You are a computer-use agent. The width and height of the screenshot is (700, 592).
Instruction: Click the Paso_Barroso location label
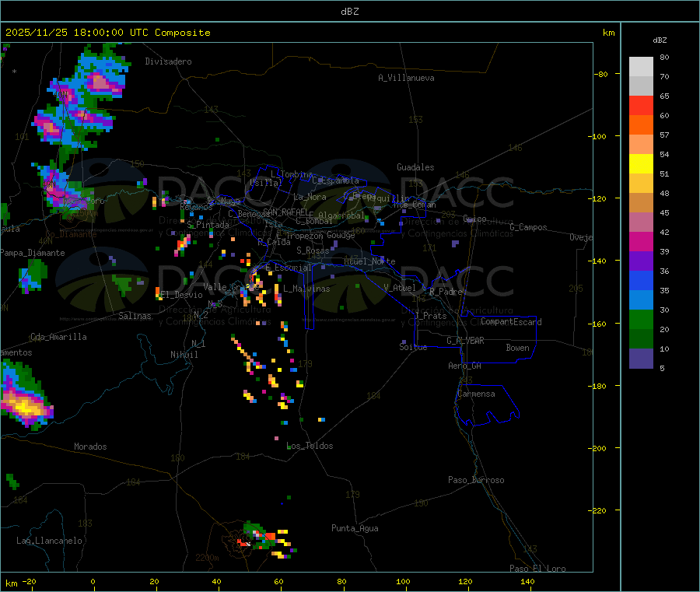tap(476, 480)
